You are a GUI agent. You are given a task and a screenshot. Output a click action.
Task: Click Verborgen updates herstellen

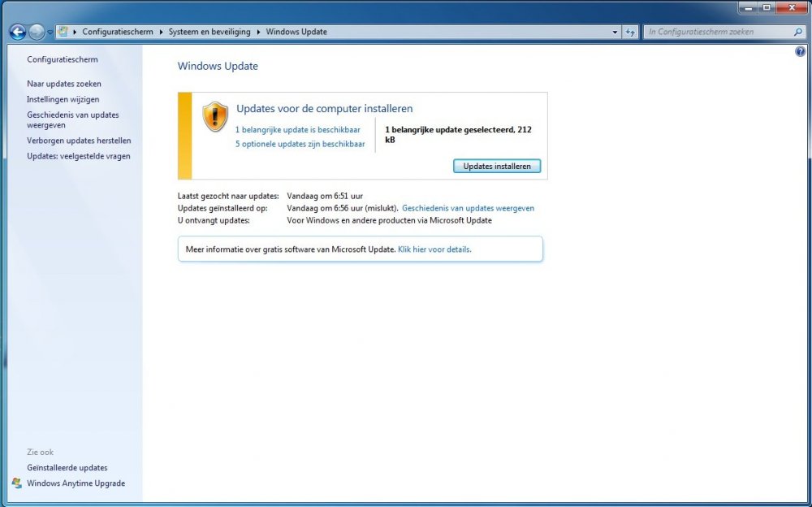click(x=79, y=141)
